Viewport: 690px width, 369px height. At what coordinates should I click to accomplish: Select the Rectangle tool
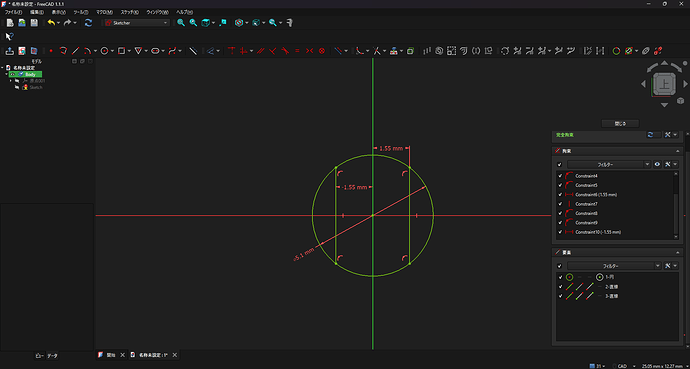[x=121, y=51]
